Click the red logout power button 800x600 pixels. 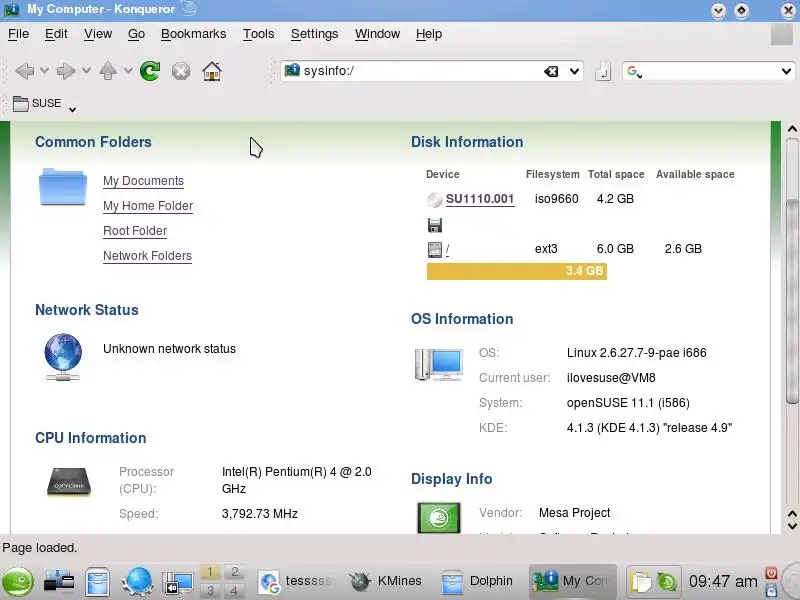(x=771, y=573)
